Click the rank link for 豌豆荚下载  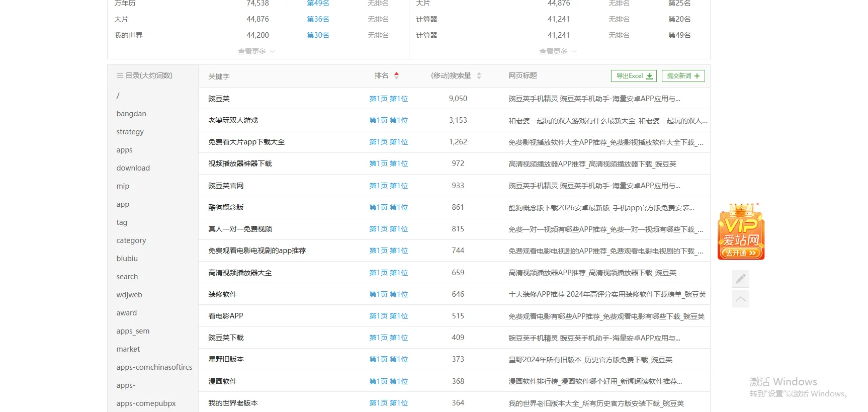[x=389, y=338]
